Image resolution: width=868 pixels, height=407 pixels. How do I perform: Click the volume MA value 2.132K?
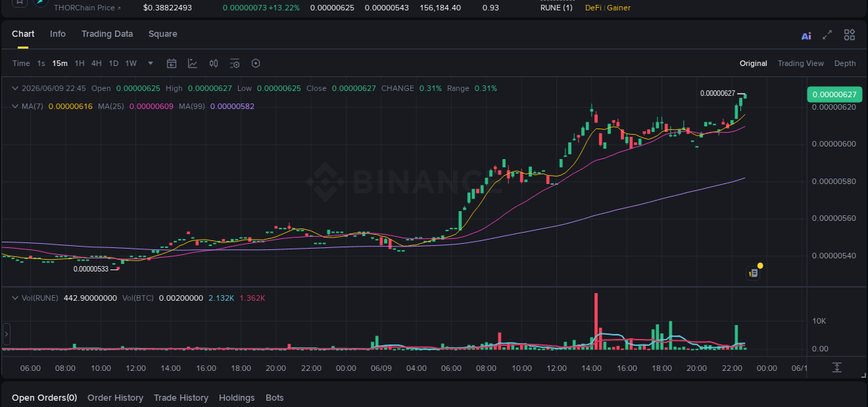pyautogui.click(x=221, y=297)
